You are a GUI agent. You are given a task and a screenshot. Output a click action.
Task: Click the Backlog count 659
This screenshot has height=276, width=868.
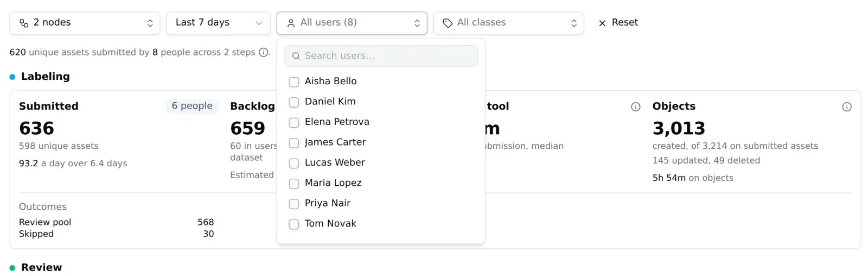coord(248,128)
